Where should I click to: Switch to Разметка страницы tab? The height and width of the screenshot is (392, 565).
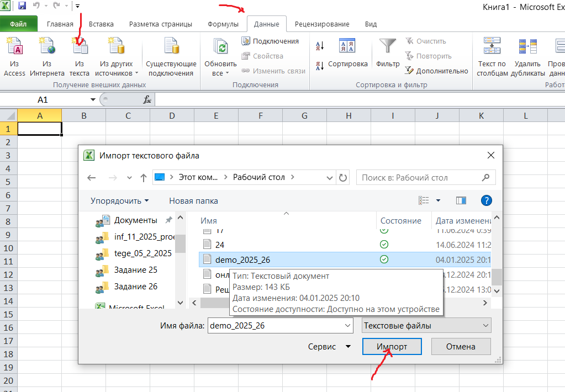pos(161,24)
